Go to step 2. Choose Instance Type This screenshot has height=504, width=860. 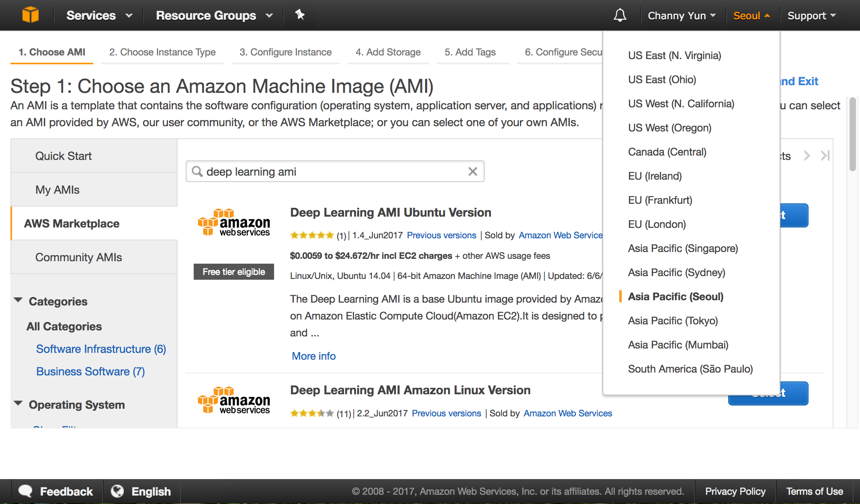162,52
